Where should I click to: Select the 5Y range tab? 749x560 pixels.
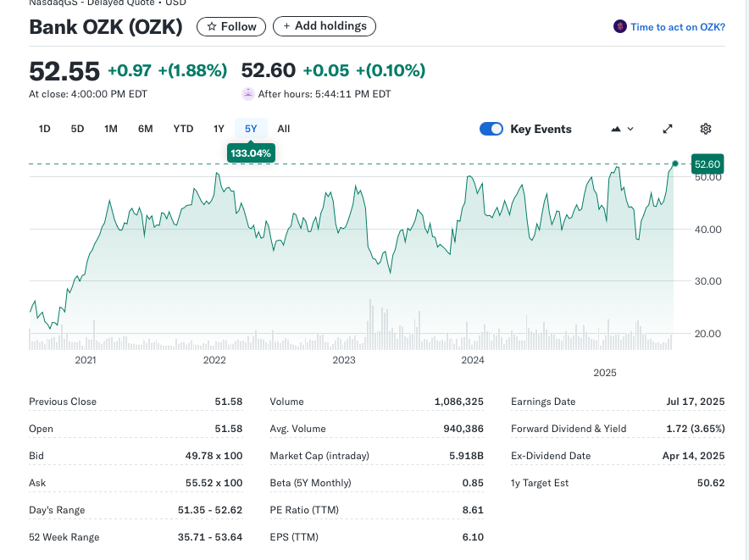click(x=251, y=129)
